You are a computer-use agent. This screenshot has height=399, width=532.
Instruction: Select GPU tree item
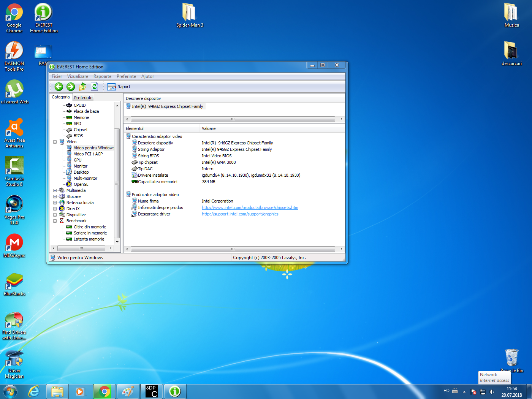tap(78, 160)
